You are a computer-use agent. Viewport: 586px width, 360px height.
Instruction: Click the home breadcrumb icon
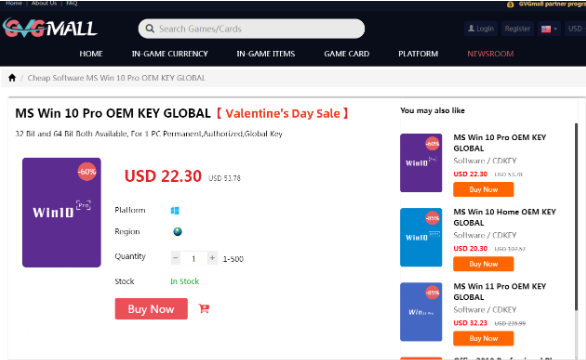12,78
